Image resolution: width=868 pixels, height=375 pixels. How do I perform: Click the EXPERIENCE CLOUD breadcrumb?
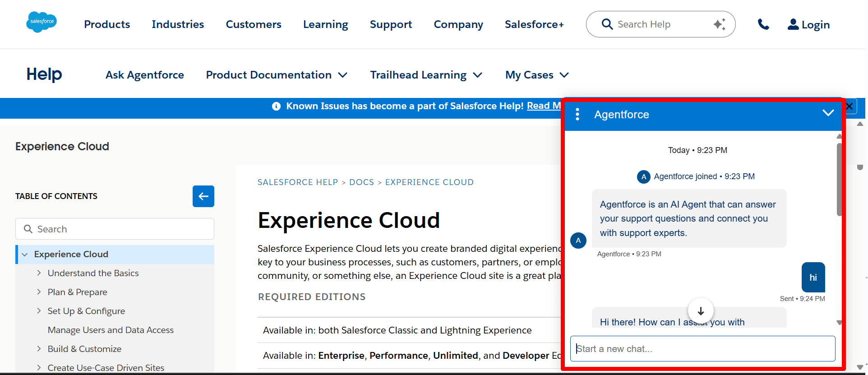click(x=429, y=182)
